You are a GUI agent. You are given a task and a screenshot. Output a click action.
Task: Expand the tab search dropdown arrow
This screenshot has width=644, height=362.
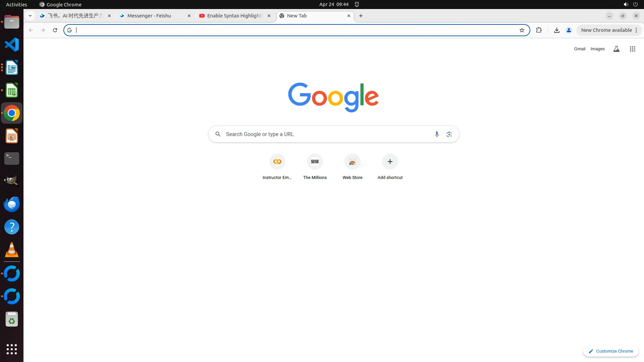30,16
